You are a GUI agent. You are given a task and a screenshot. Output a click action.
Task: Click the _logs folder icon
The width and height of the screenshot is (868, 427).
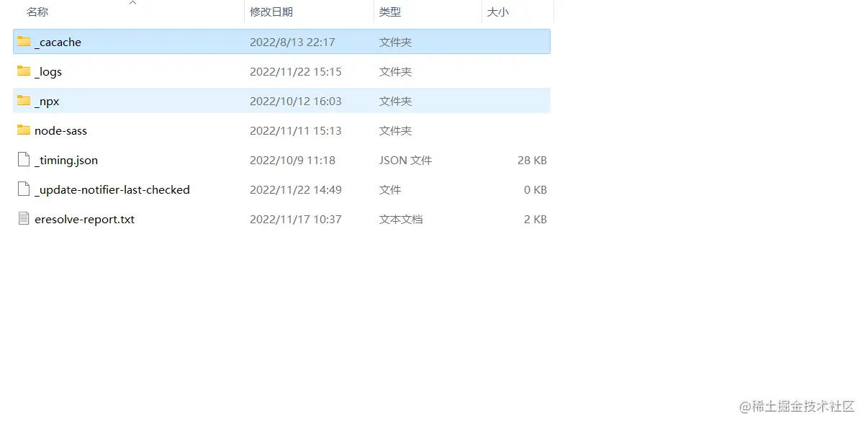[x=24, y=71]
